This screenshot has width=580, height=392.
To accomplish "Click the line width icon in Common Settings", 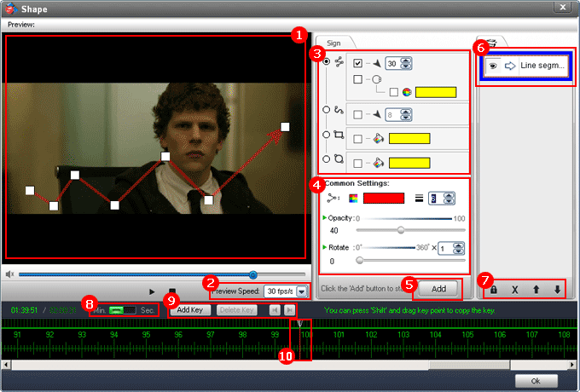I will (419, 199).
